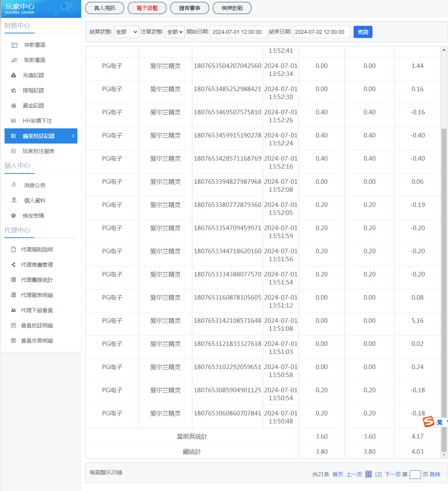Screen dimensions: 448x491
Task: Select the 棋牌對戰 tab
Action: tap(232, 8)
